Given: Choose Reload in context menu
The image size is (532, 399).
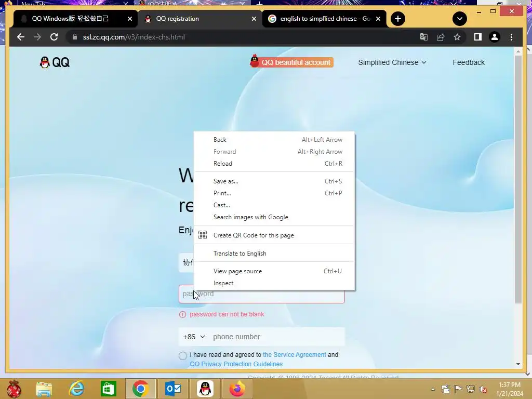Looking at the screenshot, I should tap(274, 164).
